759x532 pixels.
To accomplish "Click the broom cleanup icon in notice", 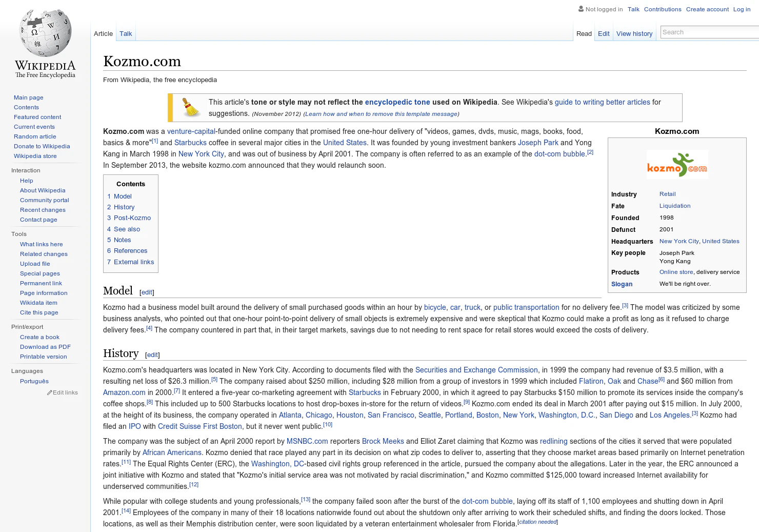I will coord(191,107).
